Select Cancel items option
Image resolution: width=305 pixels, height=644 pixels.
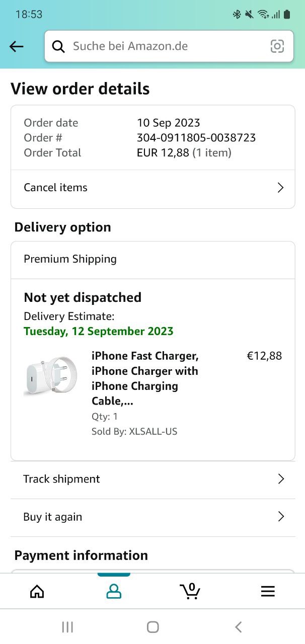[55, 188]
